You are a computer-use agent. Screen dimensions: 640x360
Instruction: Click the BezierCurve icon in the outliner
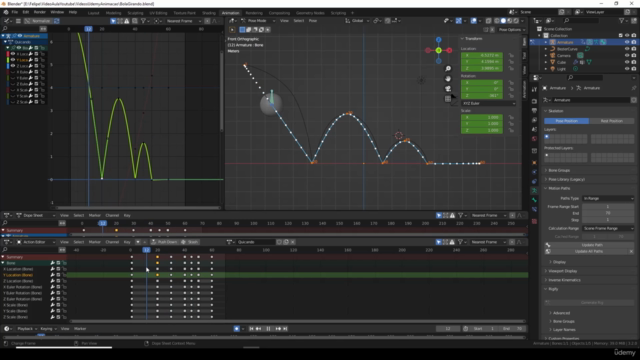pos(553,49)
